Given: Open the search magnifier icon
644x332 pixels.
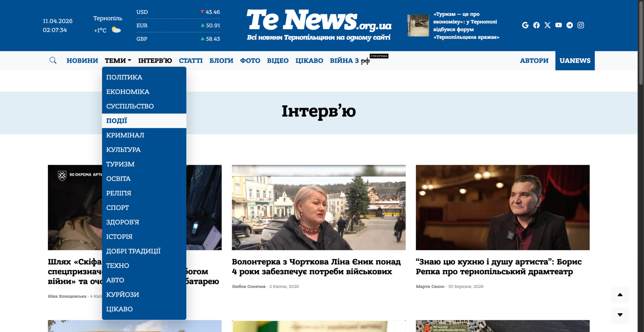Looking at the screenshot, I should coord(53,60).
